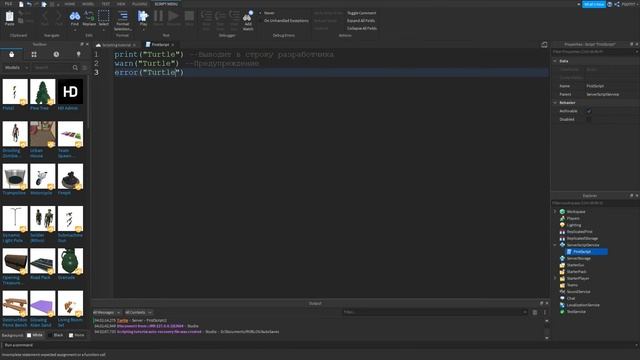Collapse the Behavior properties section
This screenshot has height=360, width=640.
point(555,103)
